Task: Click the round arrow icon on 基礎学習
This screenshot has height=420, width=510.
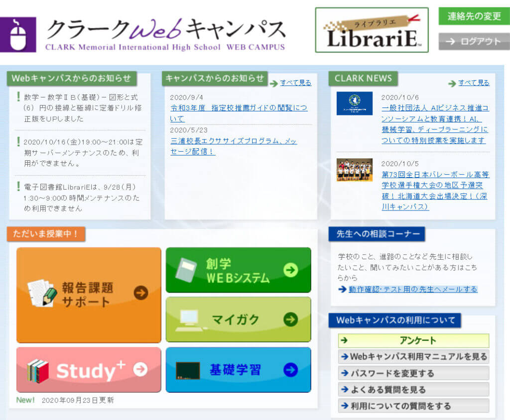Action: 290,370
